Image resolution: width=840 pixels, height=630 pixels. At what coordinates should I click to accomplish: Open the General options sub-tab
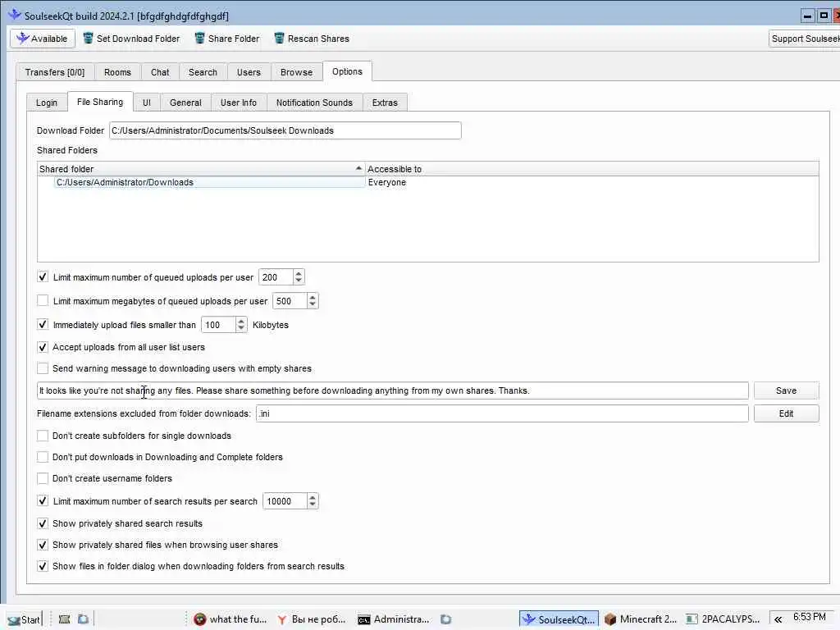185,103
